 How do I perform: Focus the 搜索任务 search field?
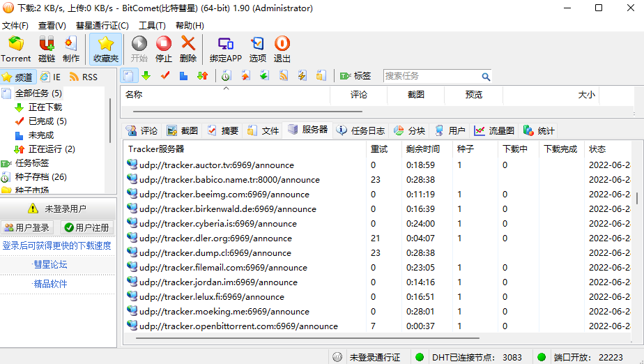pyautogui.click(x=432, y=76)
